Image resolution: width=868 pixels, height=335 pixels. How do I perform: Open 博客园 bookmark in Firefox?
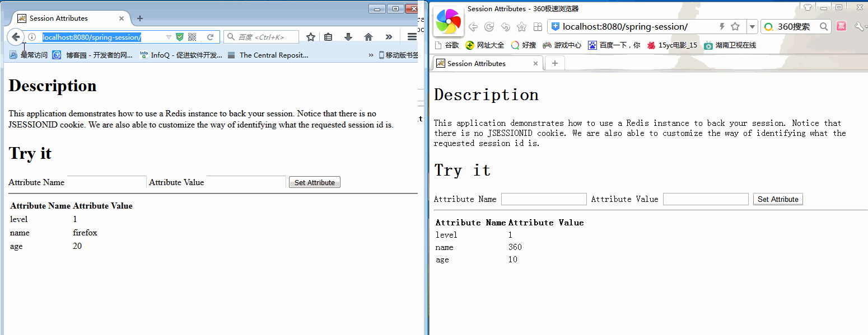coord(92,55)
